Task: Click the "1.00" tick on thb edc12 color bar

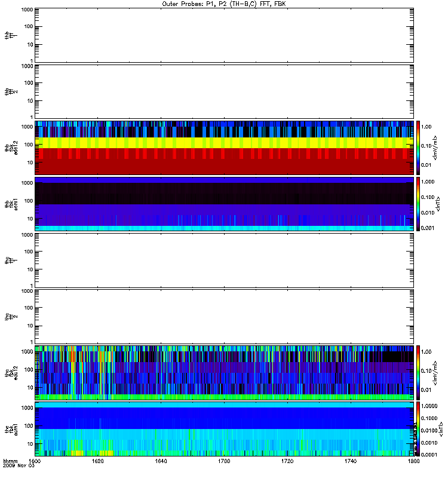Action: point(426,127)
